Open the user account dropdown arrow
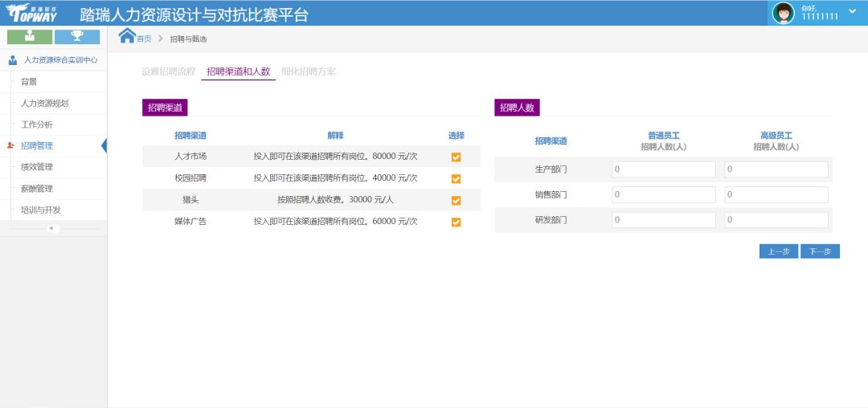This screenshot has width=868, height=408. point(852,11)
